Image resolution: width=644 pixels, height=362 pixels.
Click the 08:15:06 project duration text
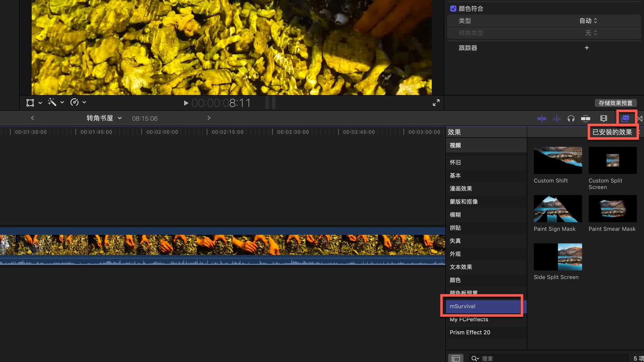tap(145, 119)
